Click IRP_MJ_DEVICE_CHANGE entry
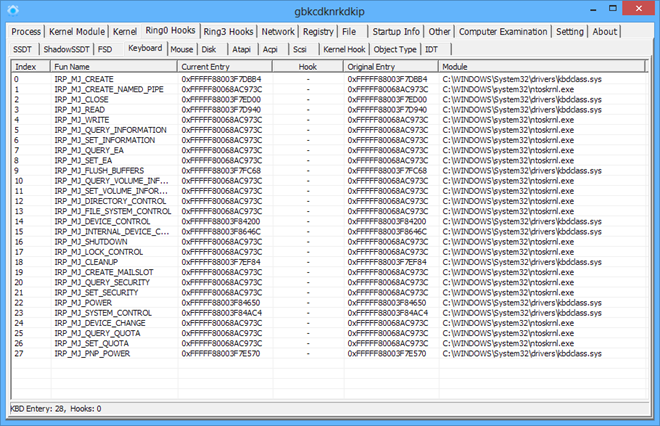The height and width of the screenshot is (426, 660). (100, 323)
